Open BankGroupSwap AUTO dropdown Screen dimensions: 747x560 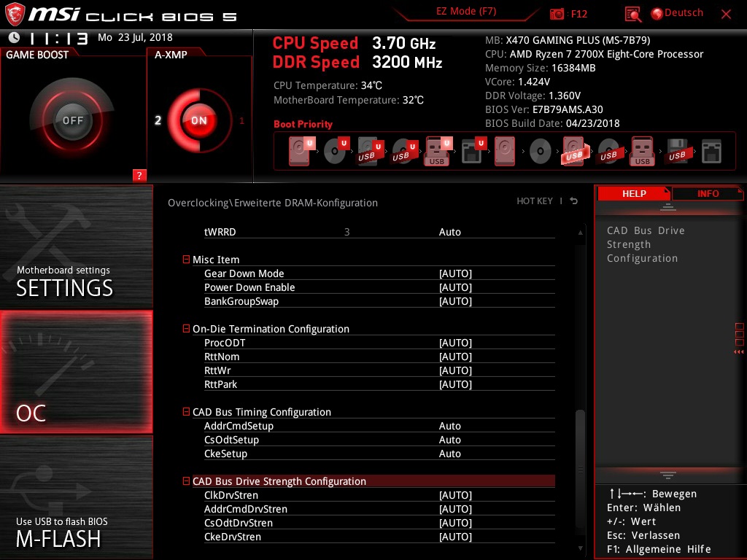[x=455, y=301]
